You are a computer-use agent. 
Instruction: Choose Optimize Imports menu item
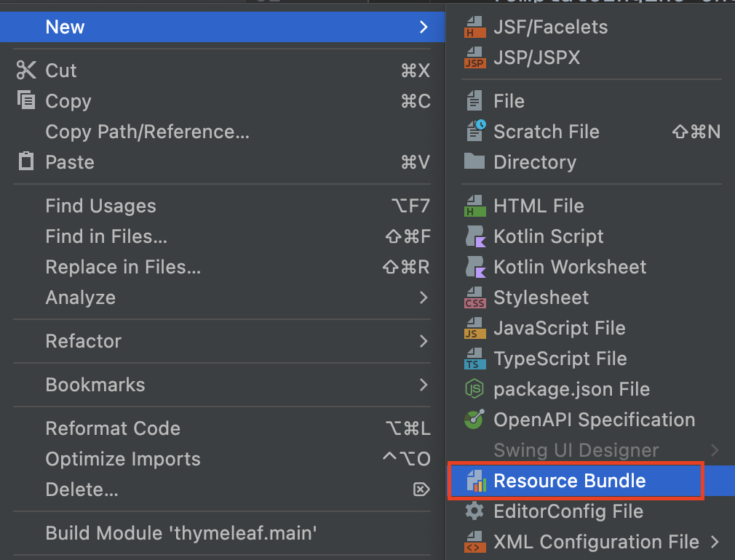(x=122, y=459)
